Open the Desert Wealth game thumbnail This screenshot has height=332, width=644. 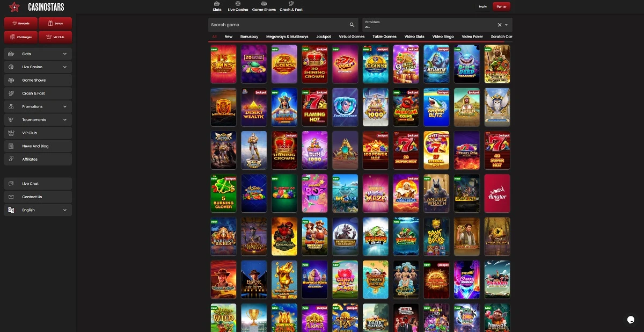click(x=254, y=107)
